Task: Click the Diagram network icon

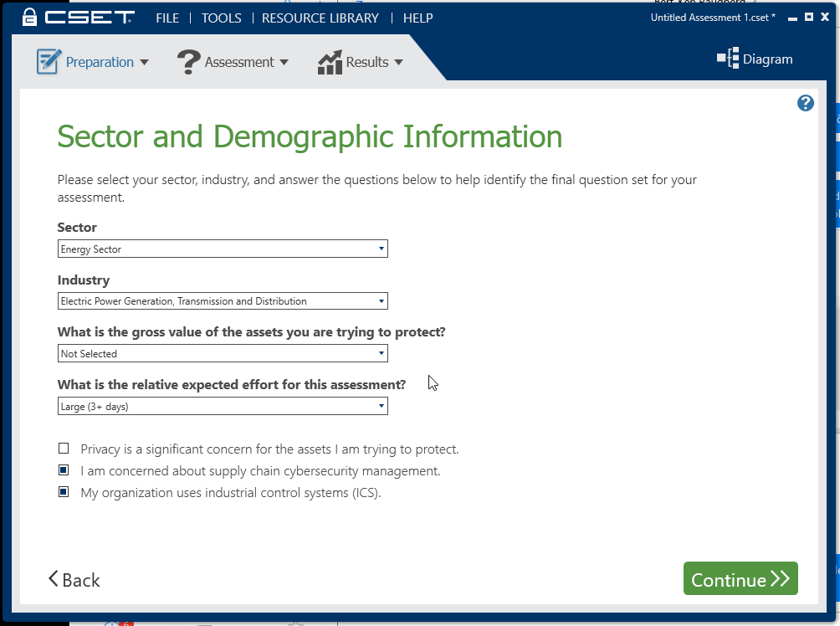Action: click(728, 58)
